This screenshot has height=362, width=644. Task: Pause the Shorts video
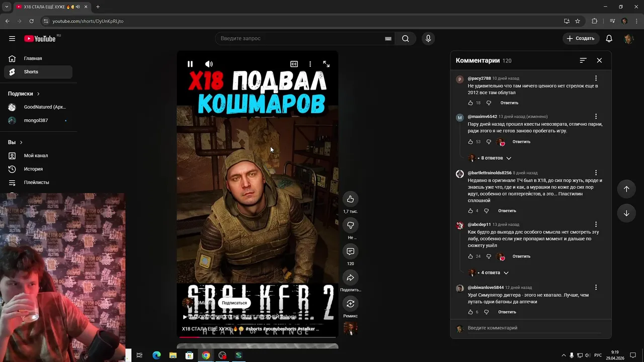pyautogui.click(x=190, y=64)
